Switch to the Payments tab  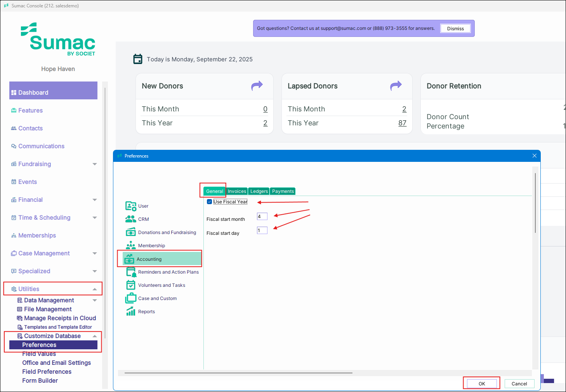283,191
